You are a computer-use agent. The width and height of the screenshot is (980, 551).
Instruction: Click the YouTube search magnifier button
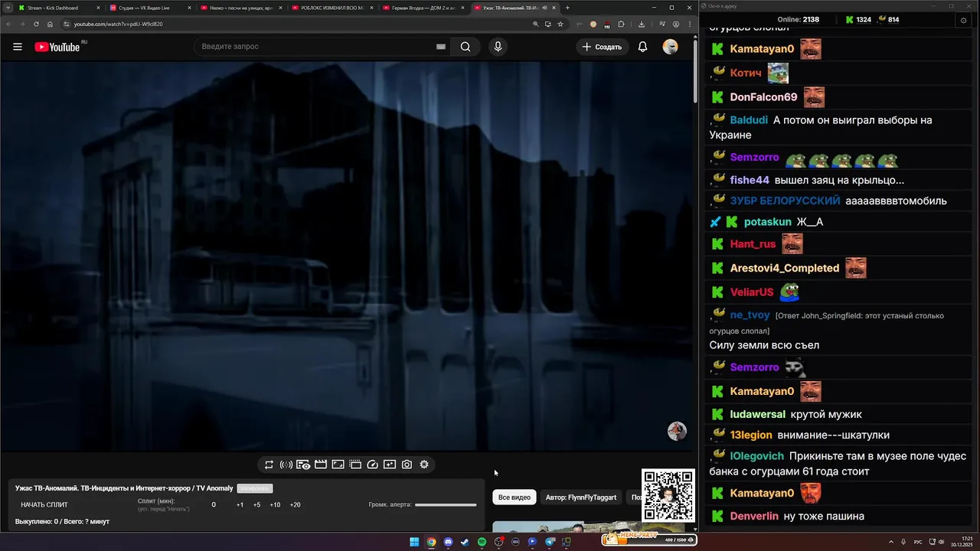click(x=465, y=47)
